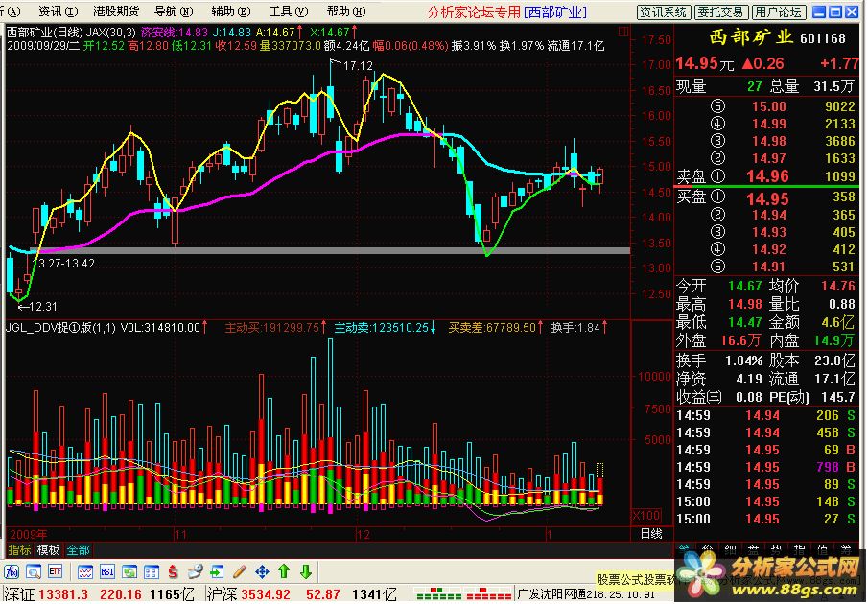This screenshot has height=604, width=868.
Task: Click the satellite dish icon
Action: pos(196,571)
